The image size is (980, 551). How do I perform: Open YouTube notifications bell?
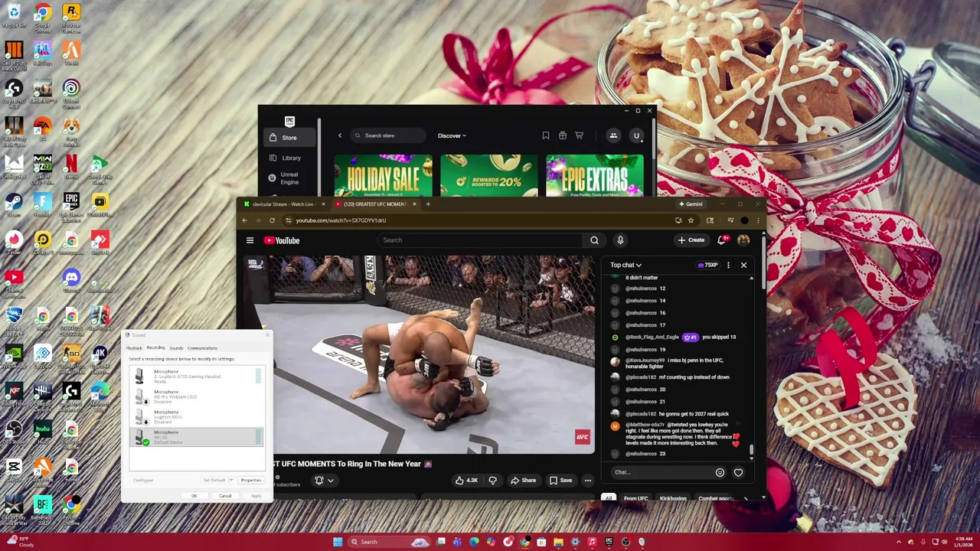tap(721, 240)
